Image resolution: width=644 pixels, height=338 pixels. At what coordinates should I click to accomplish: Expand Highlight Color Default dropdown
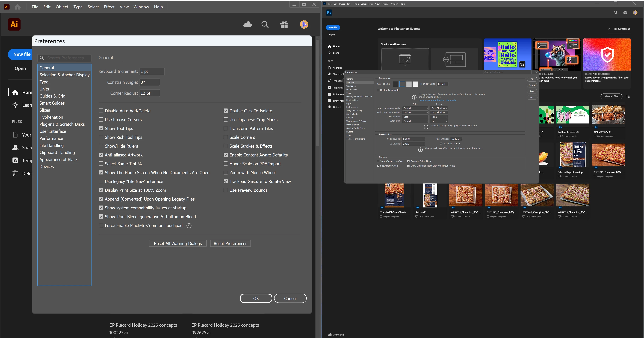tap(442, 84)
